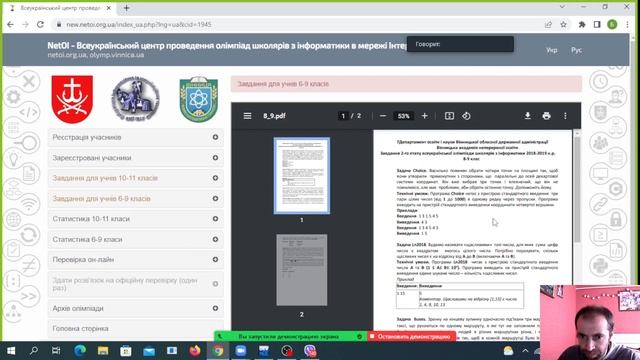The image size is (640, 360).
Task: Fit the PDF page to width
Action: (449, 116)
